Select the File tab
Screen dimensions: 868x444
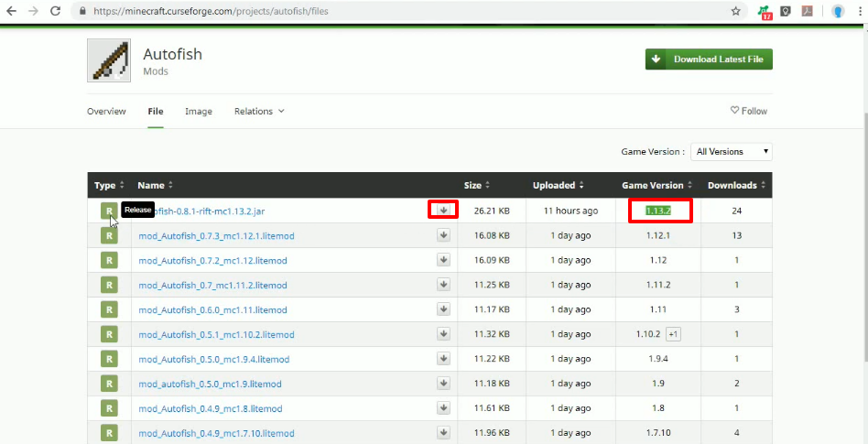coord(156,112)
